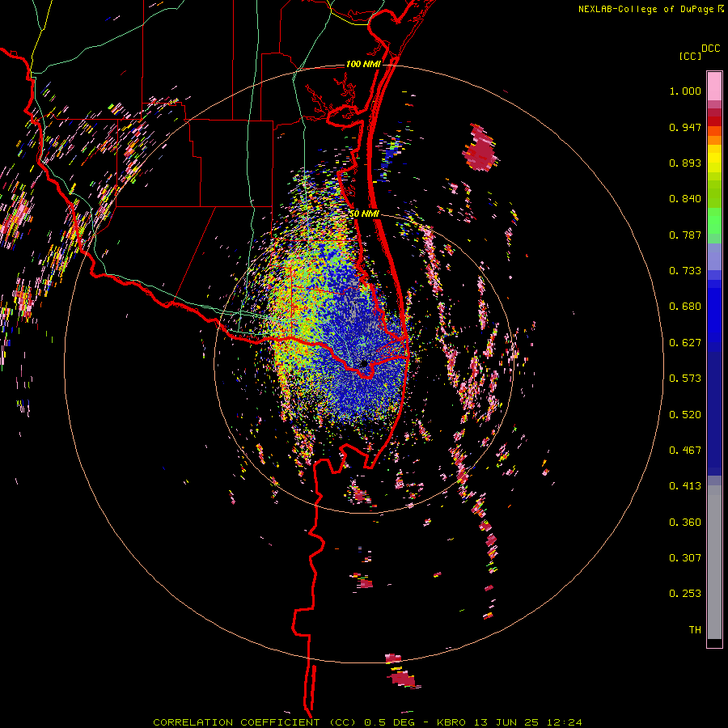This screenshot has width=728, height=728.
Task: Click the green segment of the color bar
Action: point(714,221)
